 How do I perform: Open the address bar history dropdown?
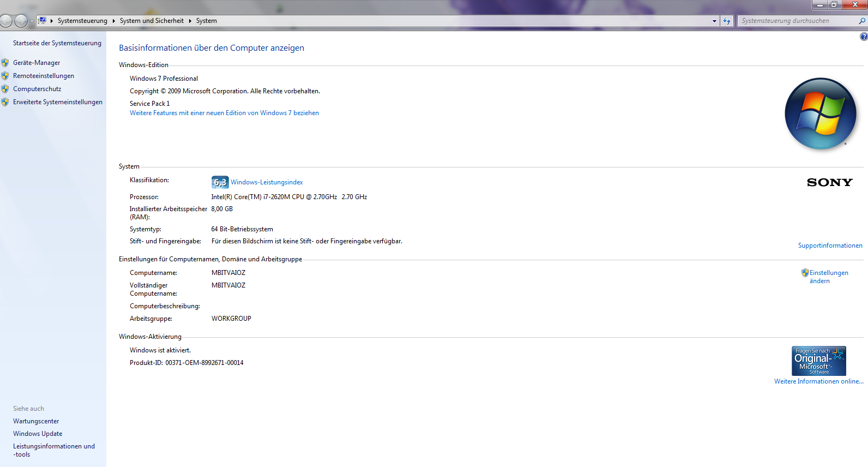714,21
